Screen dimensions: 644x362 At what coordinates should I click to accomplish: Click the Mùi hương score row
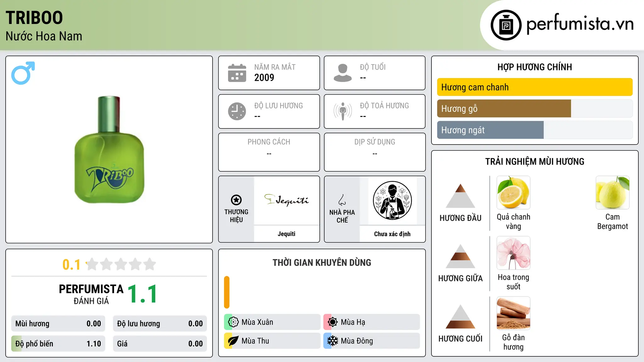click(58, 324)
